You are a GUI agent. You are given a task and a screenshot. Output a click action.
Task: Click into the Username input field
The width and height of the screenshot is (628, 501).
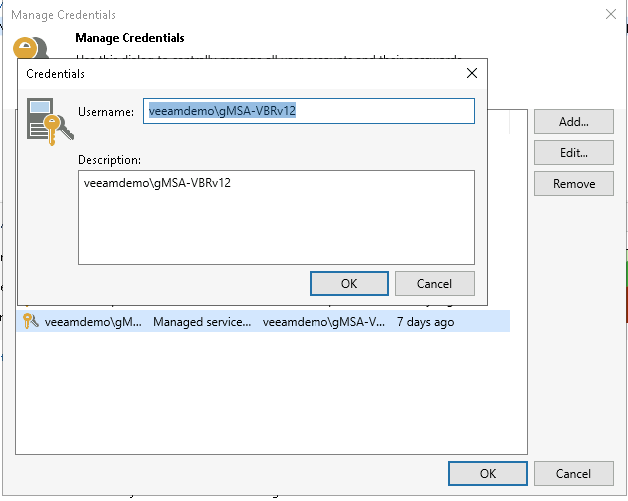[x=309, y=111]
